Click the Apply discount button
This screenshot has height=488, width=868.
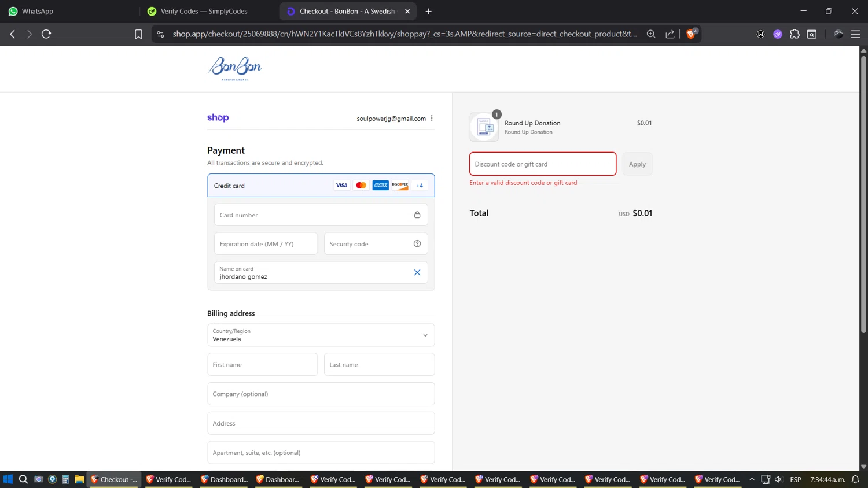click(637, 164)
